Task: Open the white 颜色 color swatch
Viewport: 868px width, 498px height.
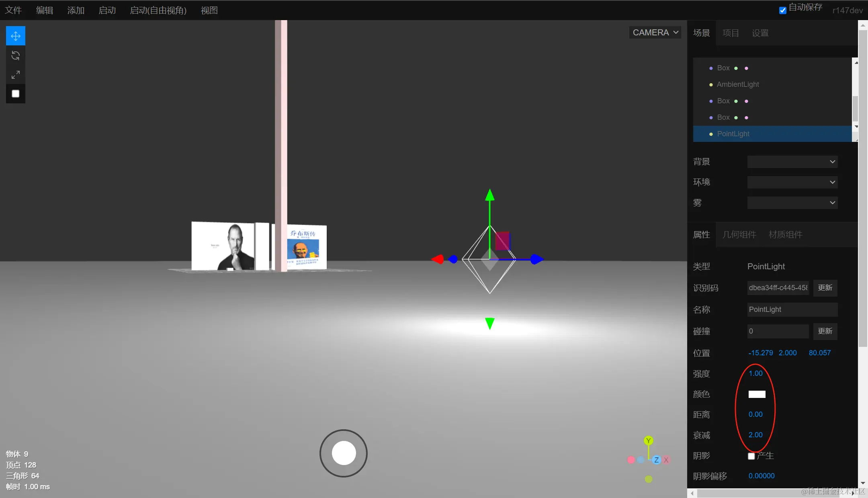Action: 757,394
